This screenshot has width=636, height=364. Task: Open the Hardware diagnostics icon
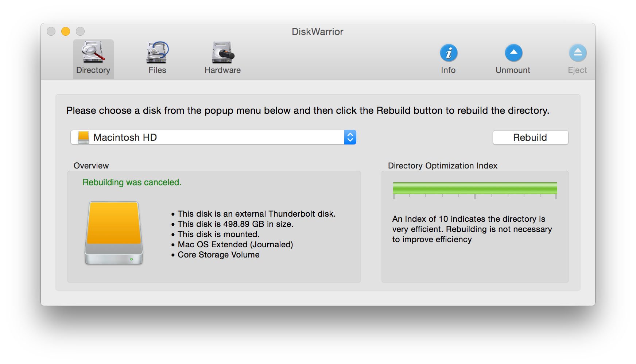pyautogui.click(x=222, y=52)
